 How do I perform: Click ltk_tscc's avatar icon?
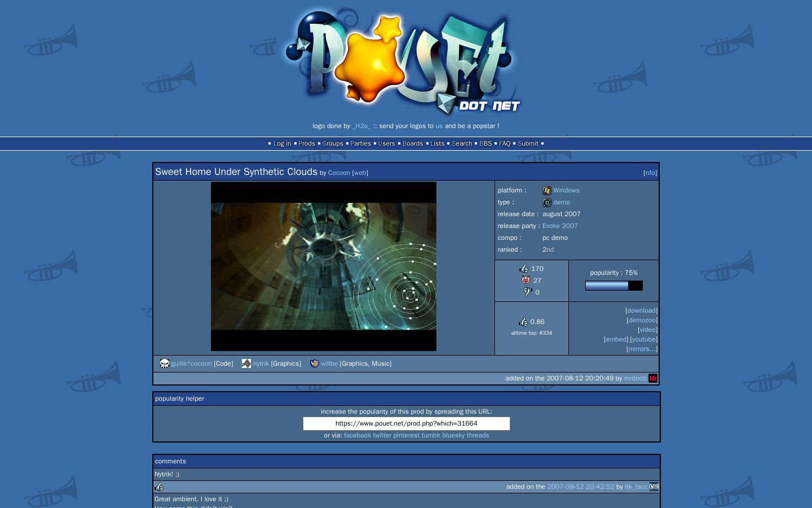654,487
